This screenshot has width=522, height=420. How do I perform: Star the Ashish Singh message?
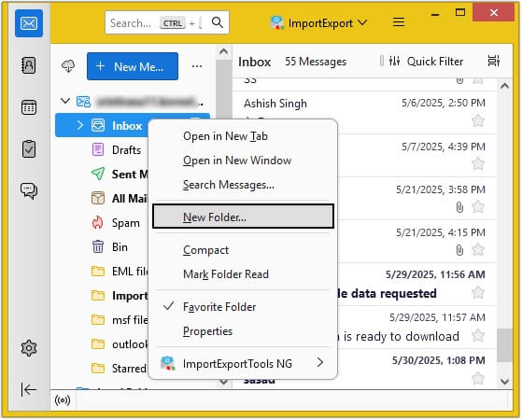pyautogui.click(x=478, y=120)
